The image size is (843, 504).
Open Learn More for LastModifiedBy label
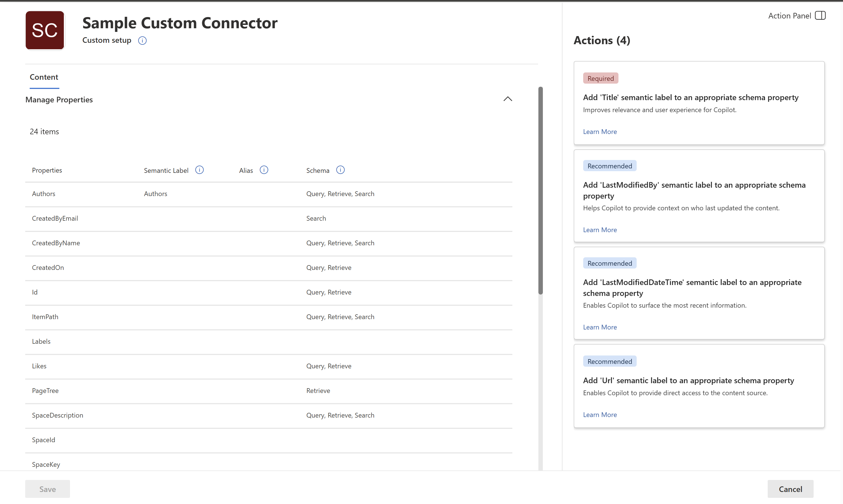[600, 230]
